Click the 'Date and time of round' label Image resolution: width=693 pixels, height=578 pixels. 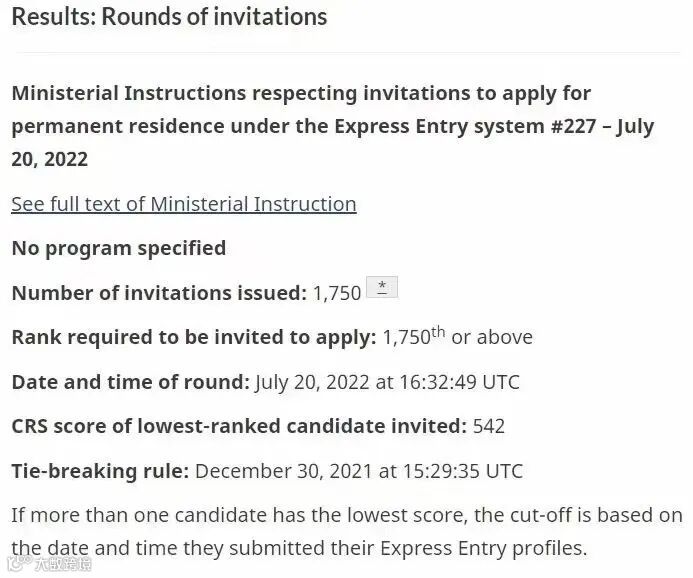(131, 382)
